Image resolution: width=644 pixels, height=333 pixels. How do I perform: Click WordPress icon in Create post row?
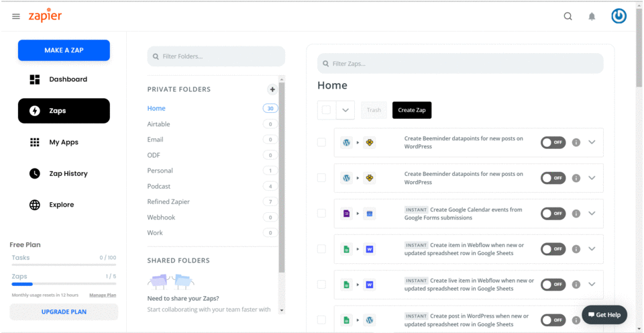click(369, 320)
